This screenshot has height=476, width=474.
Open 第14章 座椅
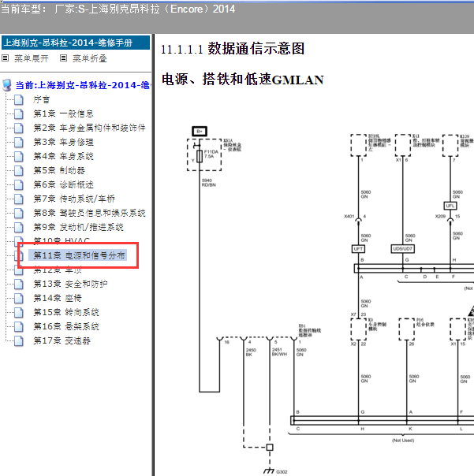click(58, 298)
